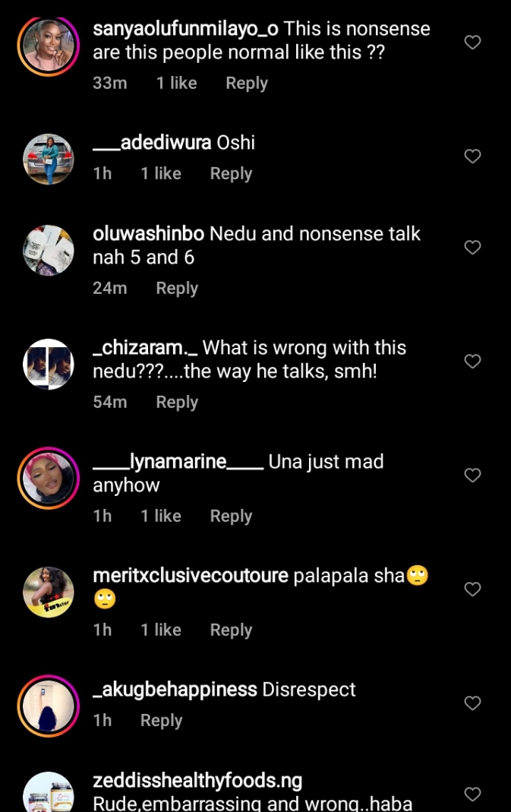Image resolution: width=511 pixels, height=812 pixels.
Task: Like _chizaram._'s comment using the heart icon
Action: click(472, 362)
